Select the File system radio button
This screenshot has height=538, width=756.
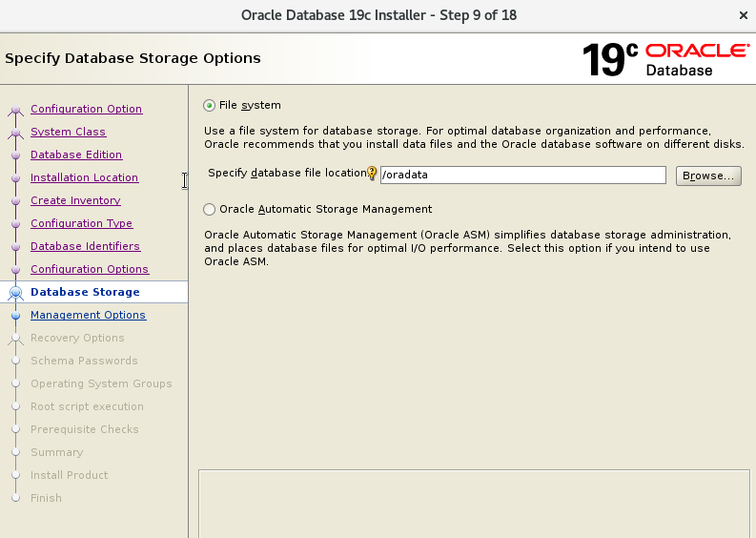[x=209, y=105]
